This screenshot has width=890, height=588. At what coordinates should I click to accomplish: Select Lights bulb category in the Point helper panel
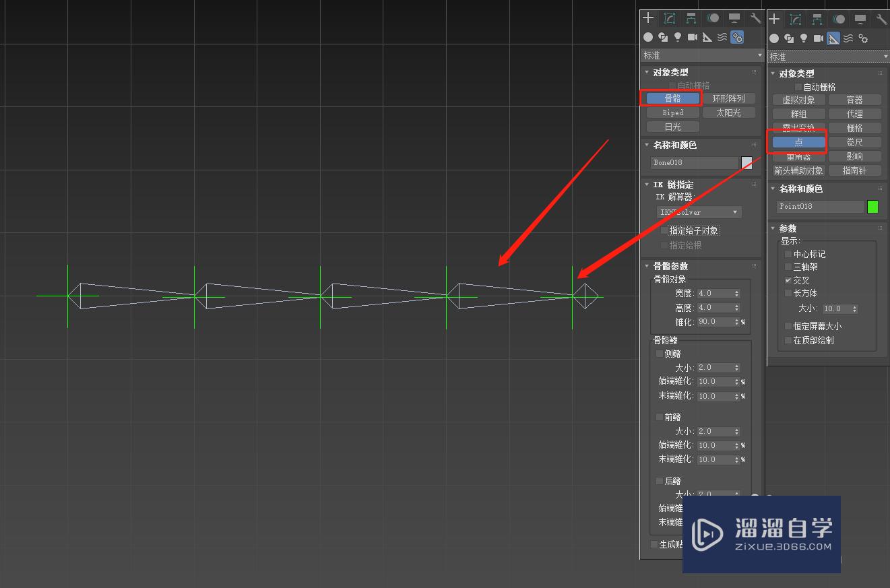click(x=804, y=38)
